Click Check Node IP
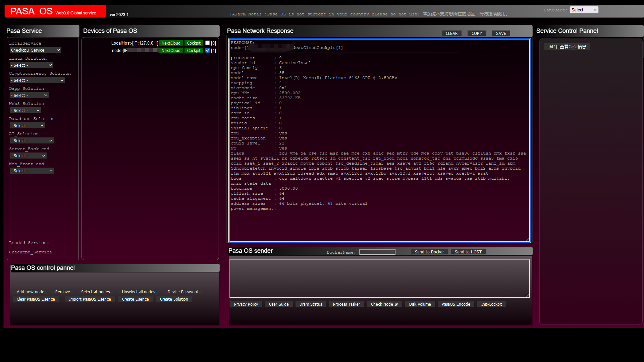This screenshot has width=644, height=362. (x=384, y=304)
